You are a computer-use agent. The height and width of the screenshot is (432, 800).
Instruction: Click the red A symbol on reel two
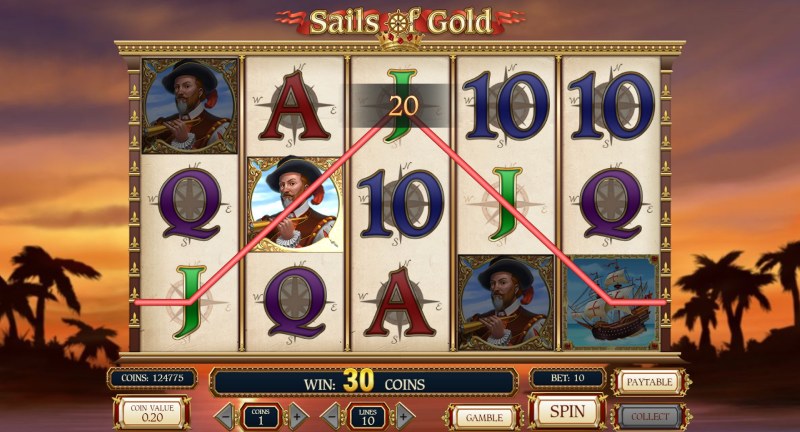pyautogui.click(x=295, y=106)
